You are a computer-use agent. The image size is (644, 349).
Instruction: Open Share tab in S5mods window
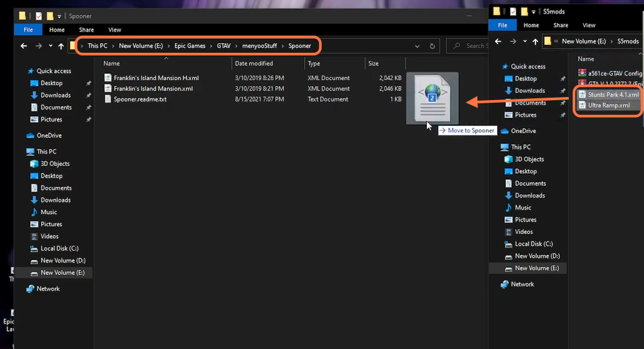(x=560, y=25)
